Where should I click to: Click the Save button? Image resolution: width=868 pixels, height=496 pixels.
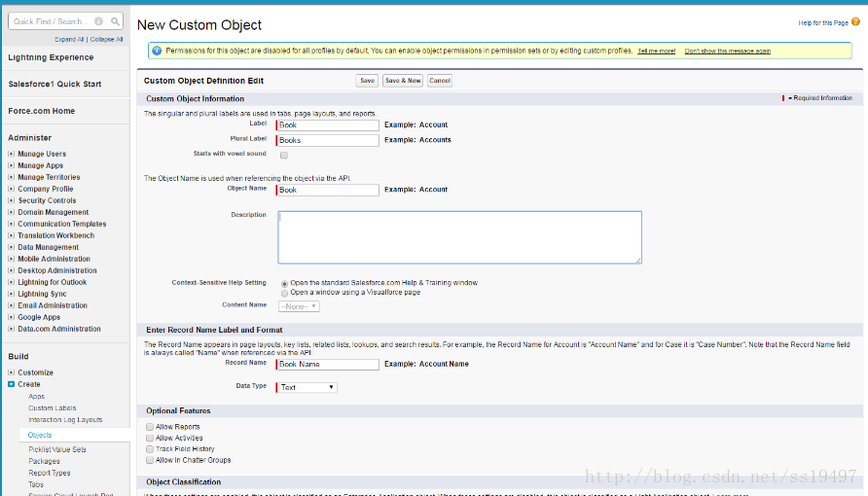click(x=367, y=81)
